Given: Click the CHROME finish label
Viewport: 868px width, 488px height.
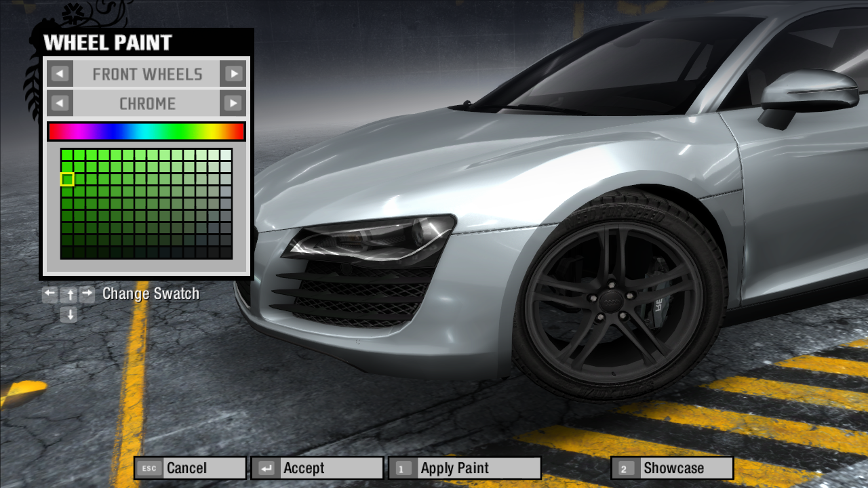Looking at the screenshot, I should (147, 104).
